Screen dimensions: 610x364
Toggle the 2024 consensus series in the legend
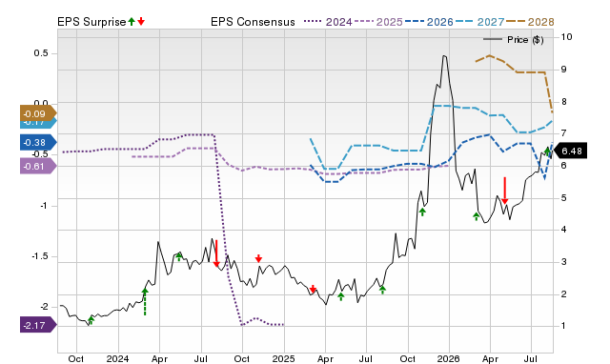pos(328,22)
